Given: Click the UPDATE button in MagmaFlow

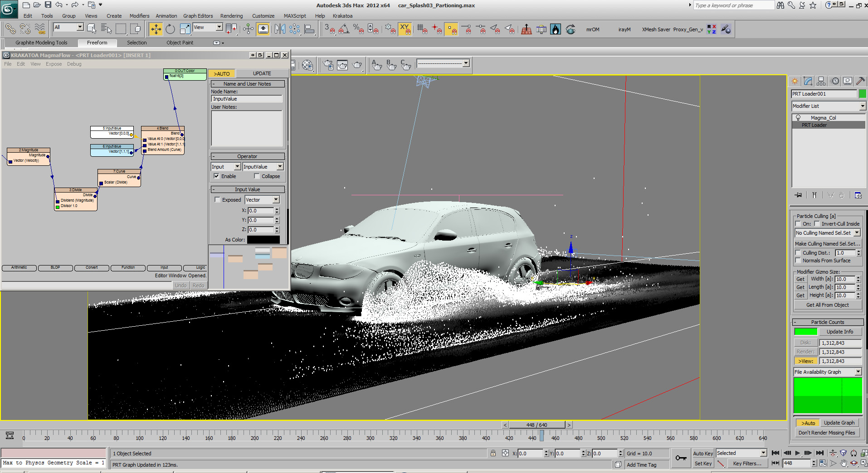Looking at the screenshot, I should pos(262,73).
